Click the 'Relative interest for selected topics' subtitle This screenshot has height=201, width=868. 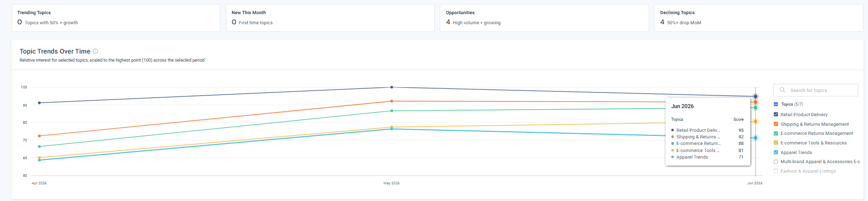tap(112, 60)
